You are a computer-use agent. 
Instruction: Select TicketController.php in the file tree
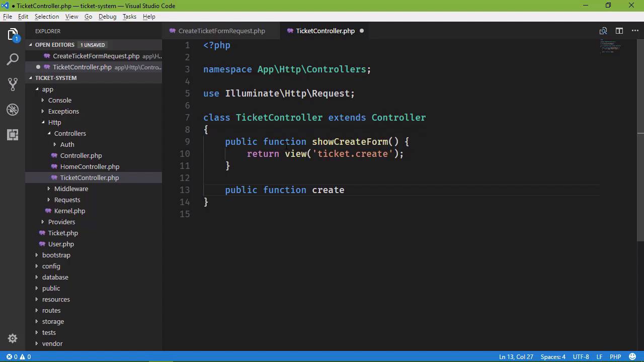(90, 177)
